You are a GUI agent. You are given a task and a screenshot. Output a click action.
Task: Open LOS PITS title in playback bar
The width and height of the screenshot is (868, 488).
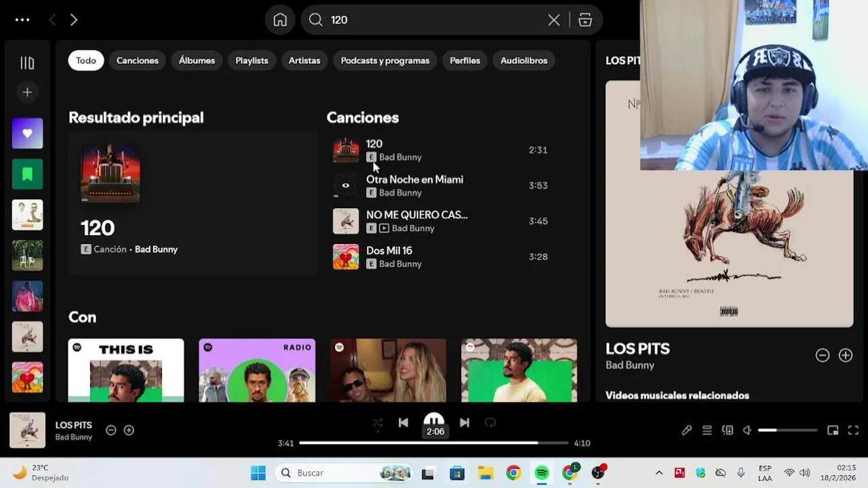coord(73,425)
